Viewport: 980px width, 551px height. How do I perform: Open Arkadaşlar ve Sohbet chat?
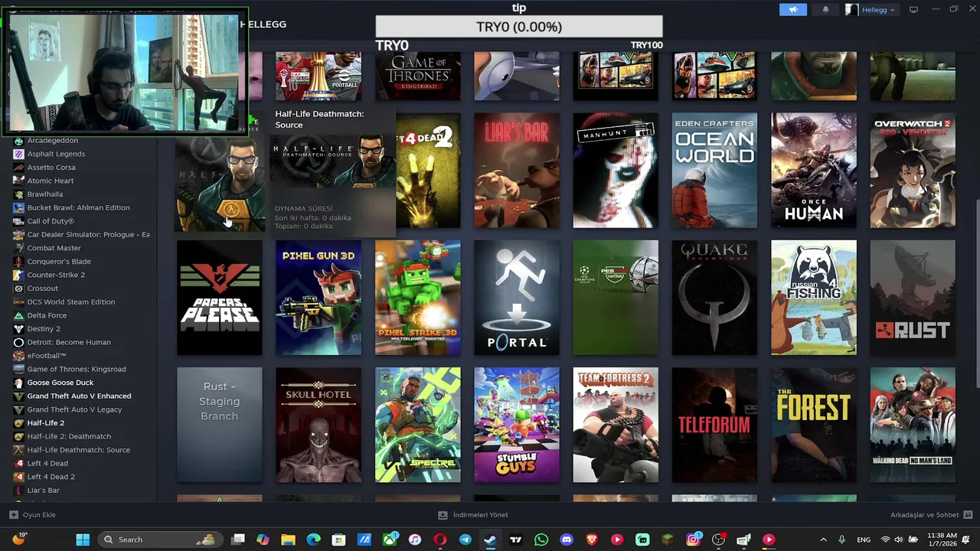pos(932,515)
